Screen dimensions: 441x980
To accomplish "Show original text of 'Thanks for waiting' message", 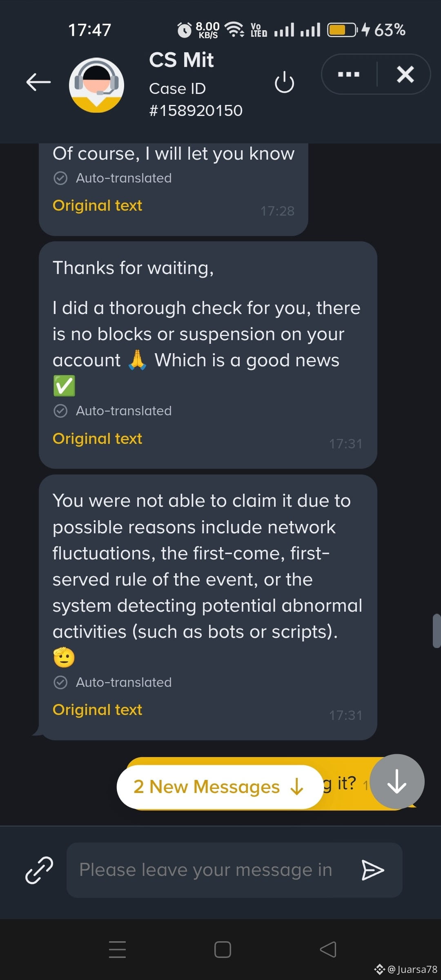I will pyautogui.click(x=97, y=439).
